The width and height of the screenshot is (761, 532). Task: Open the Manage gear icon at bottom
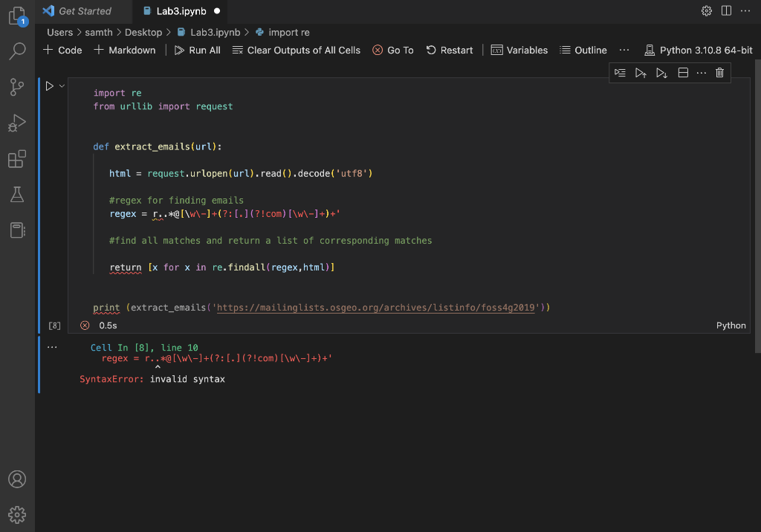tap(17, 514)
